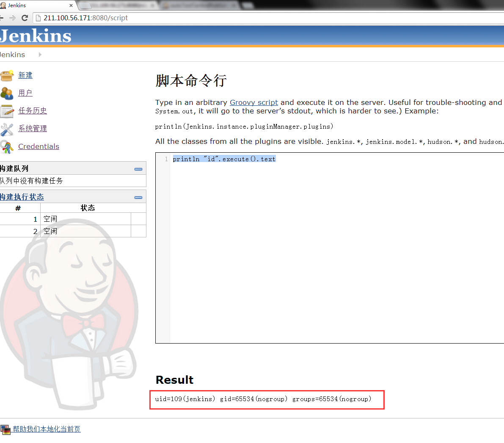
Task: Click the 队列中没有构建任务 message
Action: pyautogui.click(x=31, y=181)
